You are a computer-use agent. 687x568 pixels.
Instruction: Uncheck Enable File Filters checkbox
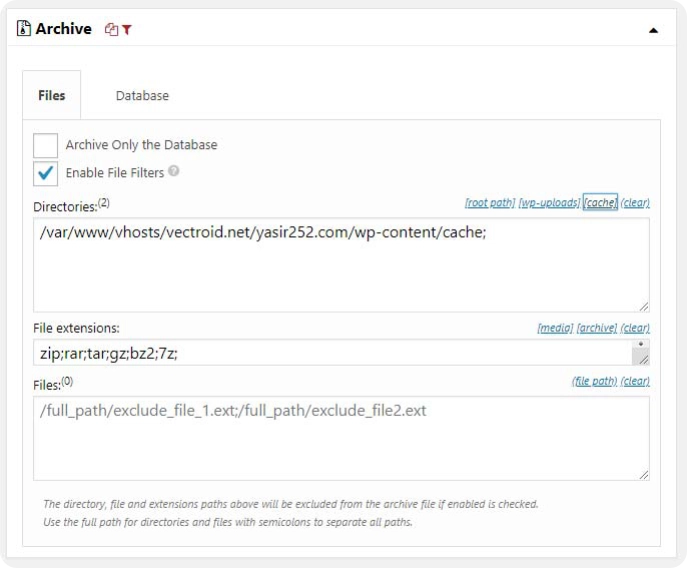tap(46, 173)
